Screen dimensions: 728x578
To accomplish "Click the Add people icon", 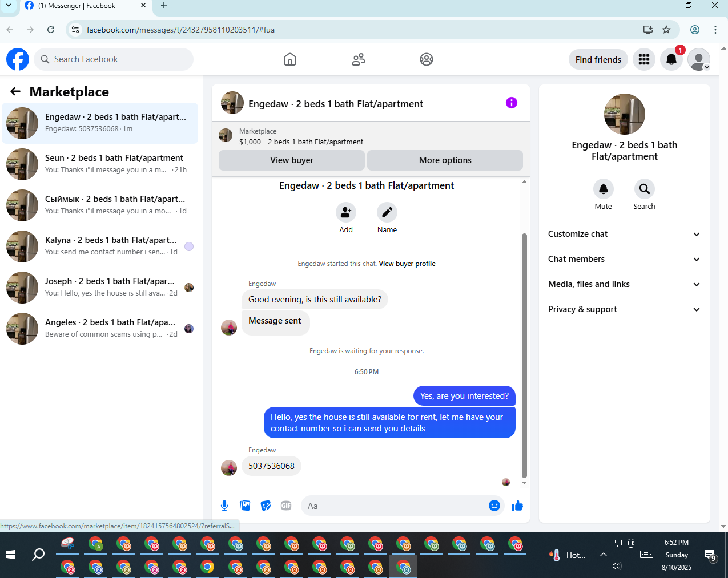I will 346,212.
